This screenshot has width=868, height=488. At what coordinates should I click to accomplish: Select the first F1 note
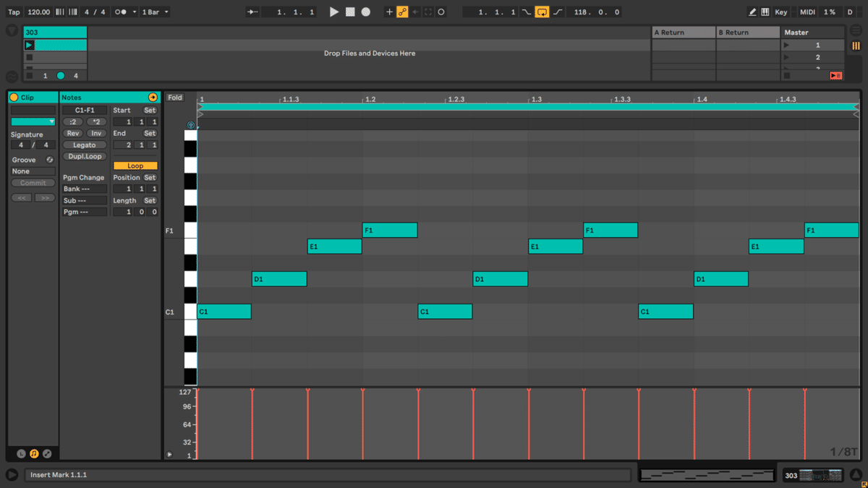[x=390, y=230]
